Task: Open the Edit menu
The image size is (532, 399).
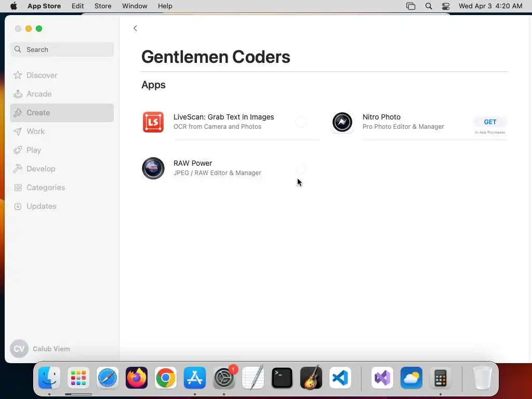Action: tap(78, 6)
